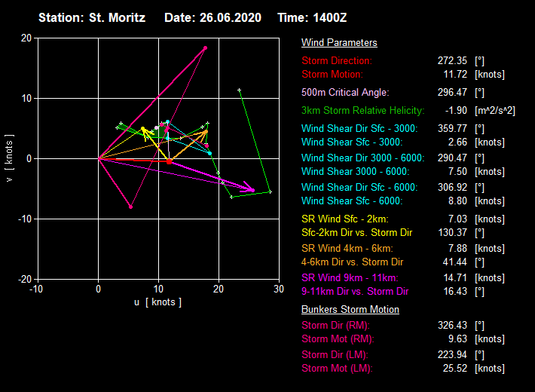This screenshot has width=535, height=392.
Task: Click the white cross marker at the upper right
Action: pos(239,90)
